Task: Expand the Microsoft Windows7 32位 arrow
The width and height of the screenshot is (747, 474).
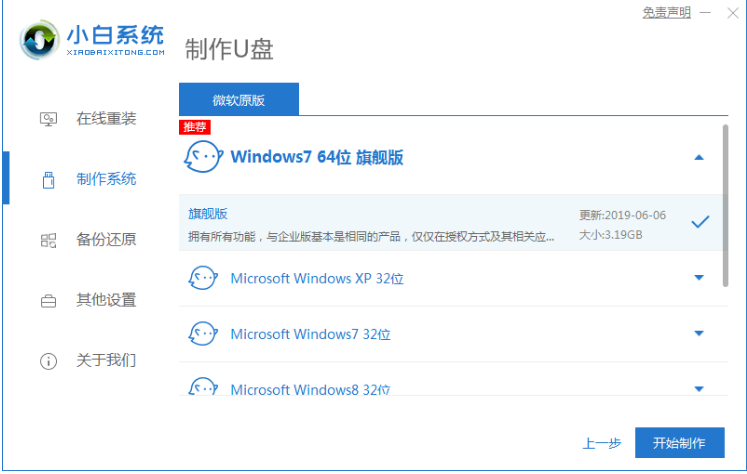Action: (x=699, y=334)
